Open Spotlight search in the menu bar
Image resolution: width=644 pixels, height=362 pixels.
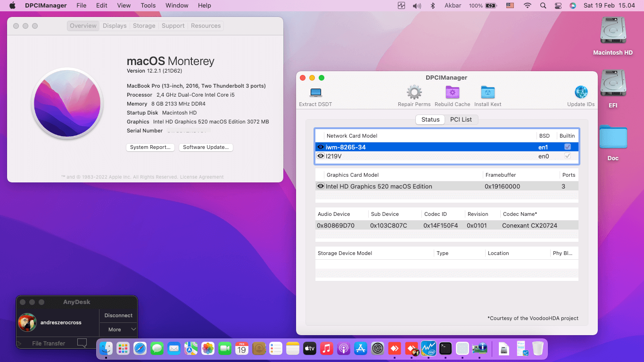[543, 6]
